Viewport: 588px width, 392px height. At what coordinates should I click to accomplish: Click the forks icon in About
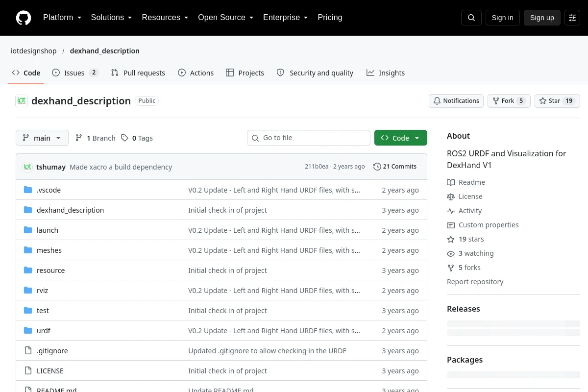(451, 268)
